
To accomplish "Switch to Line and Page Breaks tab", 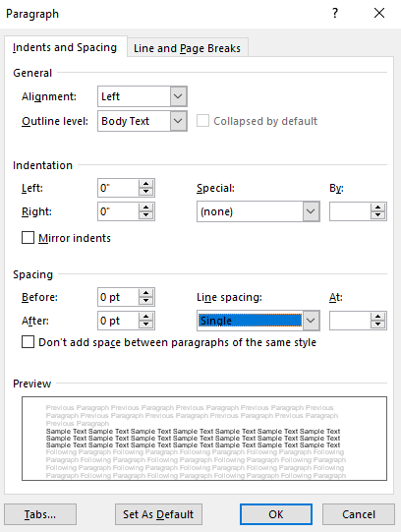I will 187,48.
